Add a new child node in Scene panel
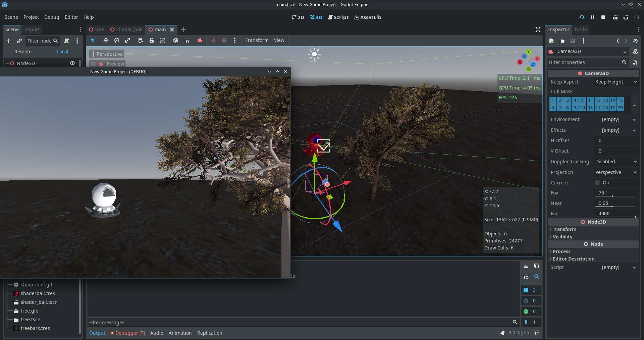 pos(9,41)
